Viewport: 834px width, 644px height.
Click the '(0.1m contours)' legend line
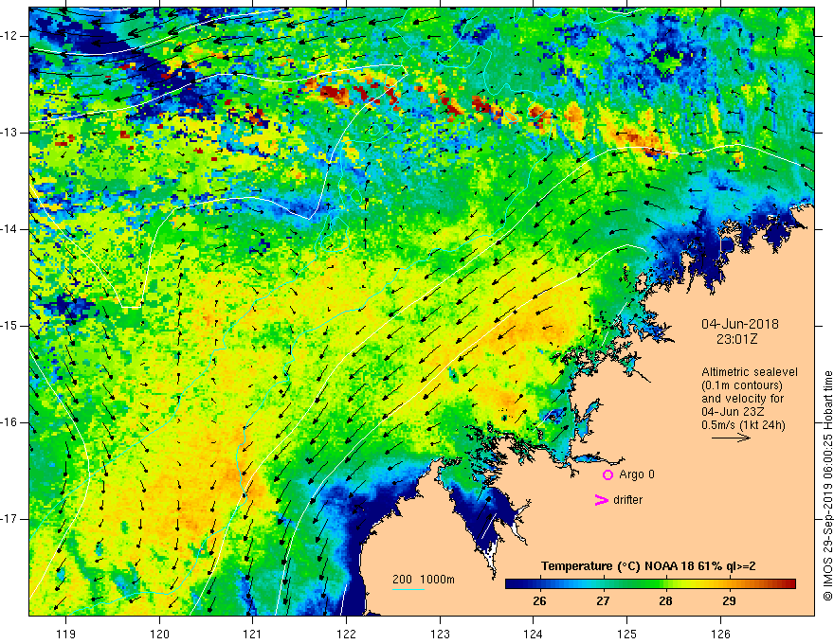[x=742, y=385]
